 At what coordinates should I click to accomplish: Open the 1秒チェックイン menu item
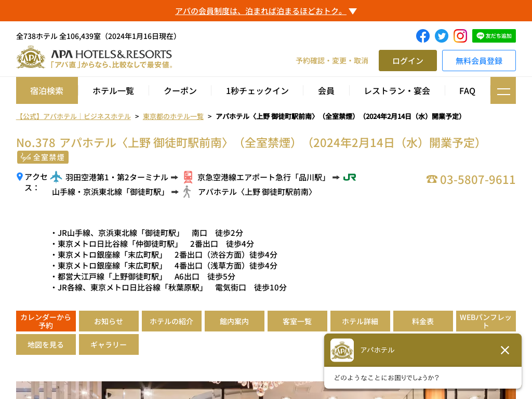[x=257, y=91]
